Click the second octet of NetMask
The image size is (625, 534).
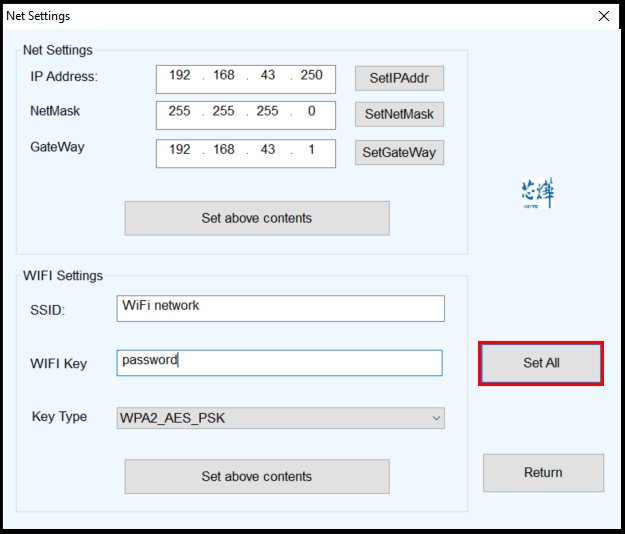coord(224,112)
